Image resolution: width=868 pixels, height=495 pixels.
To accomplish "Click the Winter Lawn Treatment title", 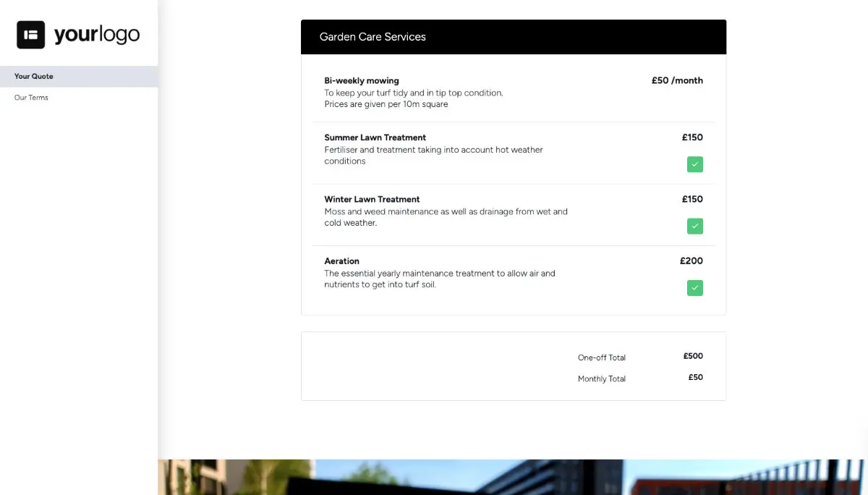I will (372, 199).
